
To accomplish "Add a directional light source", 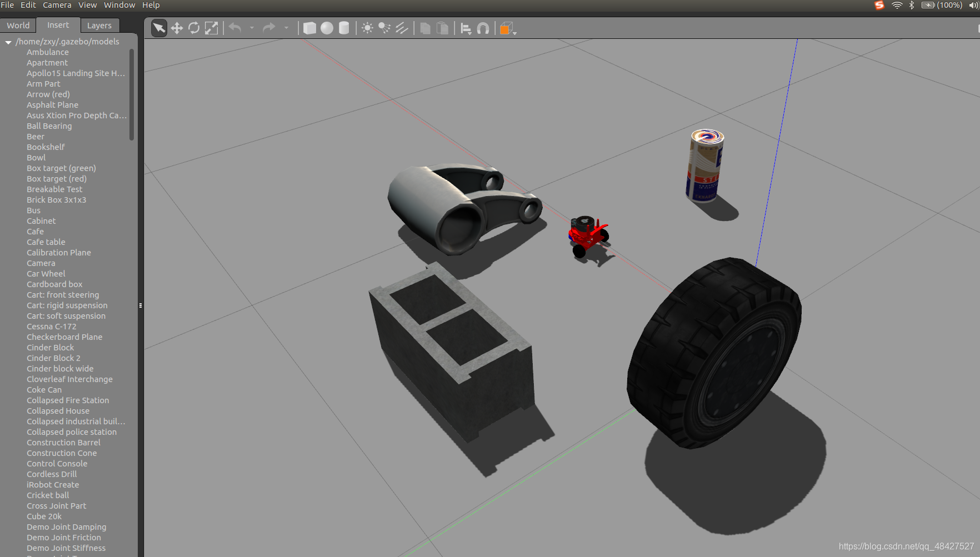I will tap(402, 28).
